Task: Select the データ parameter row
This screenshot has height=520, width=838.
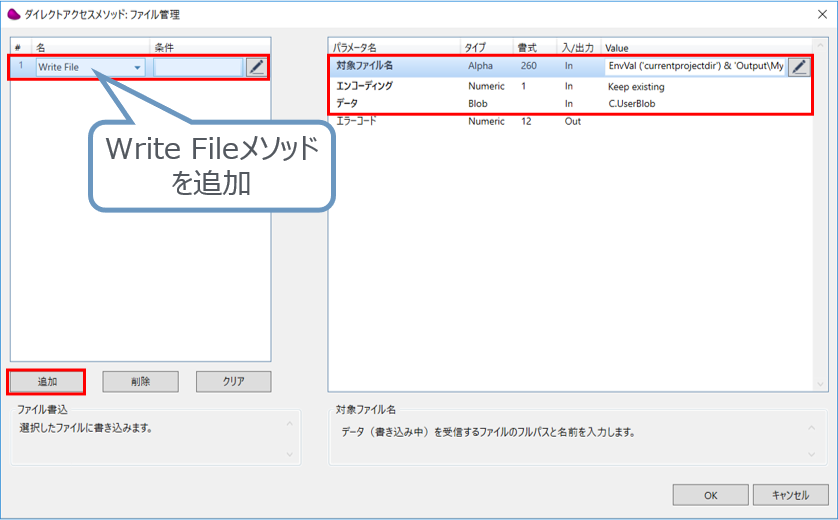Action: pyautogui.click(x=346, y=104)
